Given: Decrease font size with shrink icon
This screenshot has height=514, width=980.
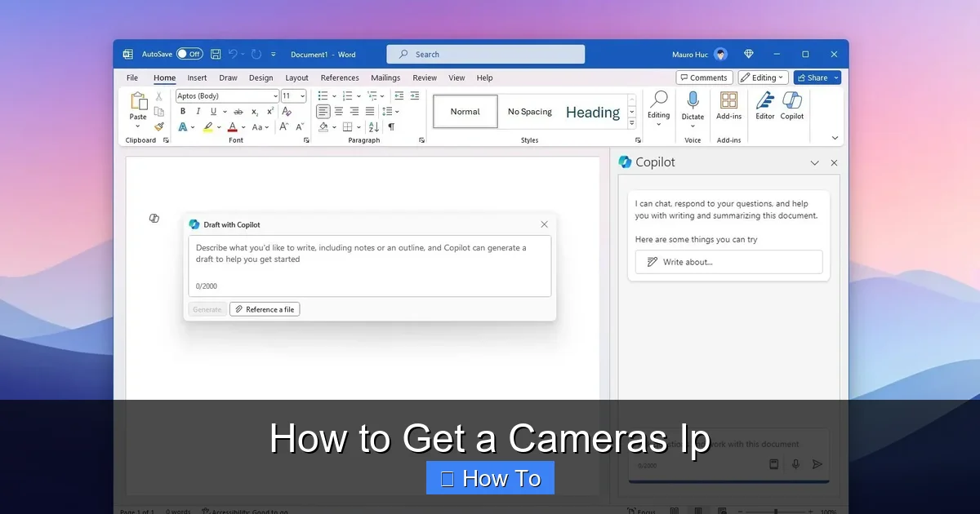Looking at the screenshot, I should [300, 127].
